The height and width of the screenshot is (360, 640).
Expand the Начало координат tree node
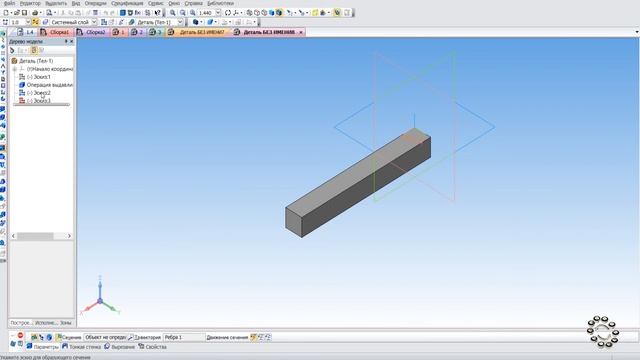15,69
